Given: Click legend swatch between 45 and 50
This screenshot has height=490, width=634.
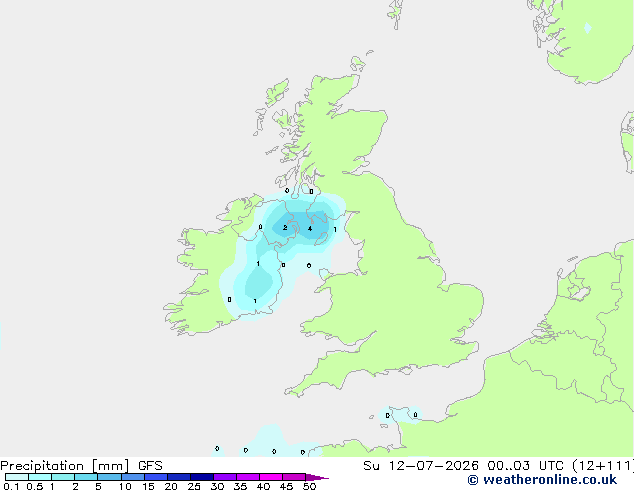Looking at the screenshot, I should click(x=294, y=477).
